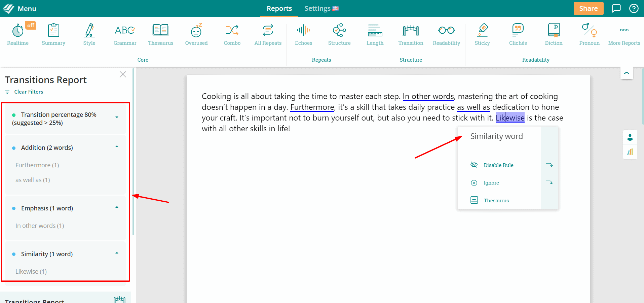644x303 pixels.
Task: Click the left panel scrollbar
Action: [x=134, y=151]
